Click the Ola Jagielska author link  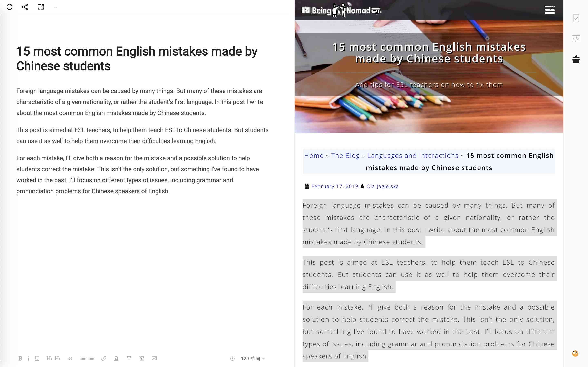pyautogui.click(x=382, y=186)
